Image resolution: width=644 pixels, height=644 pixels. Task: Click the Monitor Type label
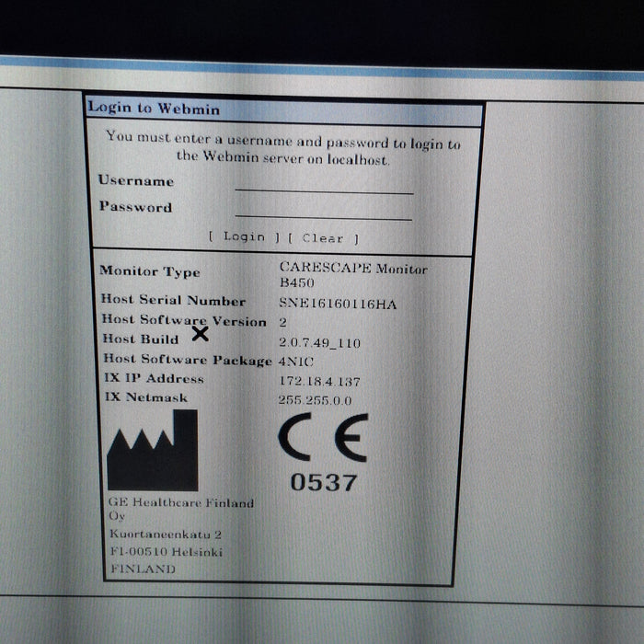pyautogui.click(x=149, y=271)
